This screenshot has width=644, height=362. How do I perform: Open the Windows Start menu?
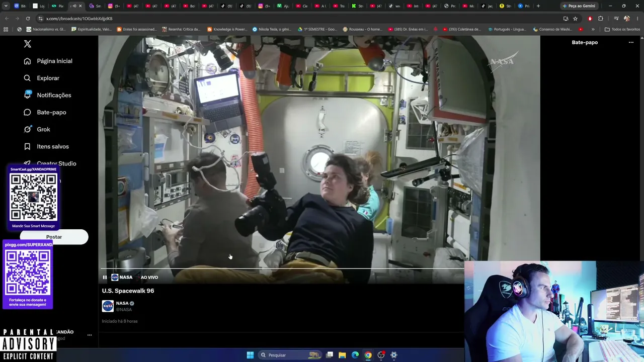(x=250, y=355)
